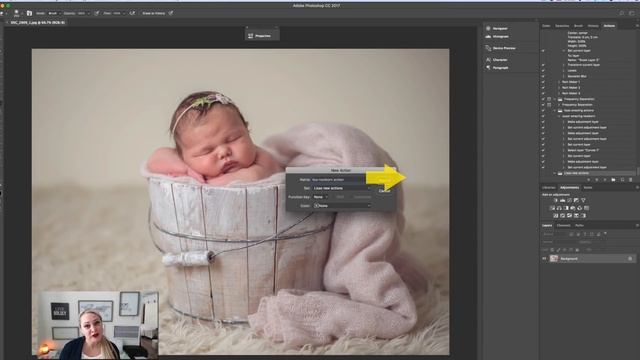Toggle checkmark beside Select layer Curves 1
The image size is (640, 360).
coord(543,150)
